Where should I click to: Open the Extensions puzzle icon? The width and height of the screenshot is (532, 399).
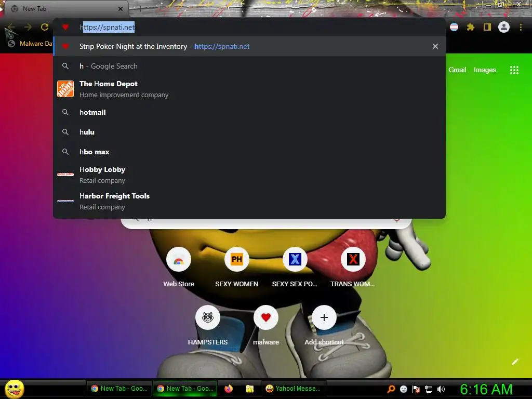470,27
